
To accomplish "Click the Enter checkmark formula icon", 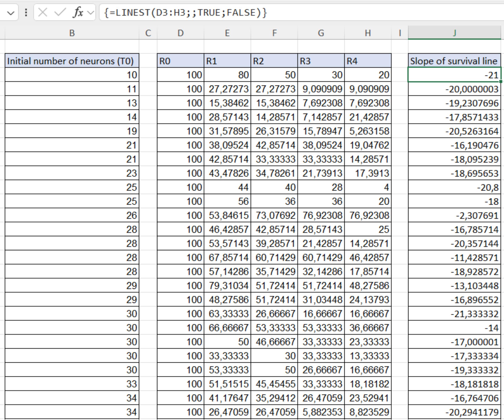I will click(x=60, y=12).
